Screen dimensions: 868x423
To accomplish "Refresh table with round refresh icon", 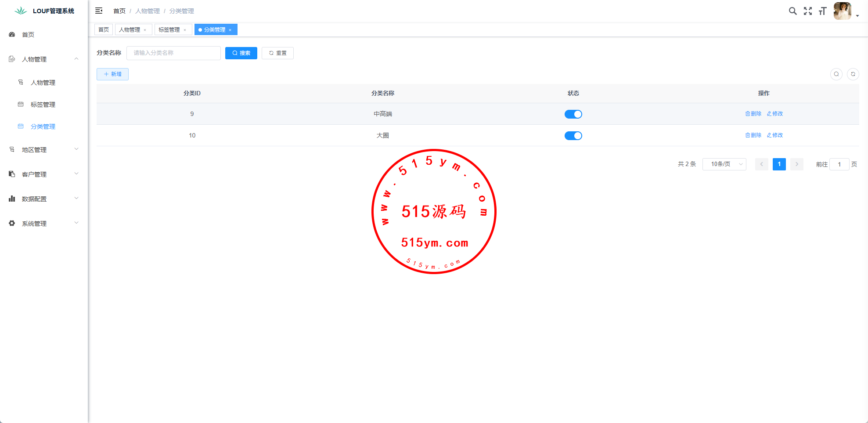I will point(853,74).
